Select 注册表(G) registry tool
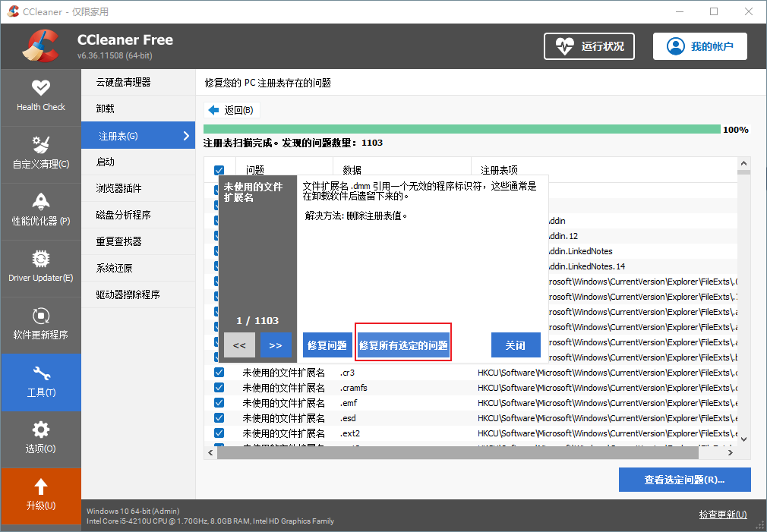This screenshot has height=532, width=767. (x=138, y=135)
